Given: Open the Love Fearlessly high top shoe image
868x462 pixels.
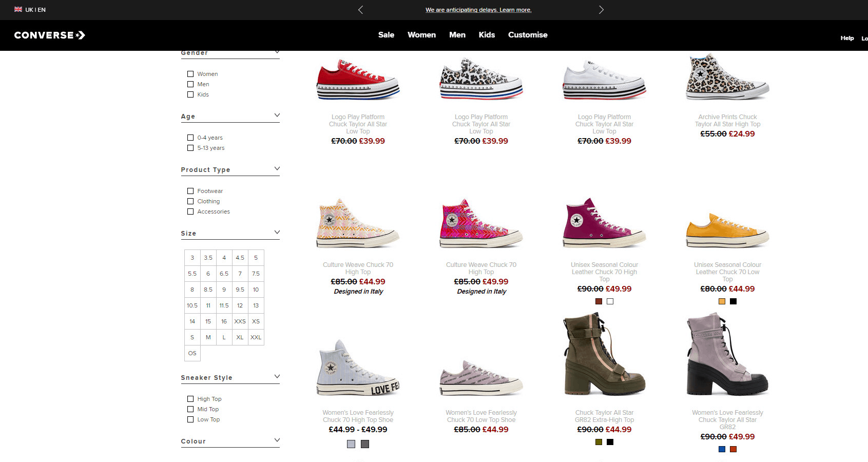Looking at the screenshot, I should click(358, 368).
